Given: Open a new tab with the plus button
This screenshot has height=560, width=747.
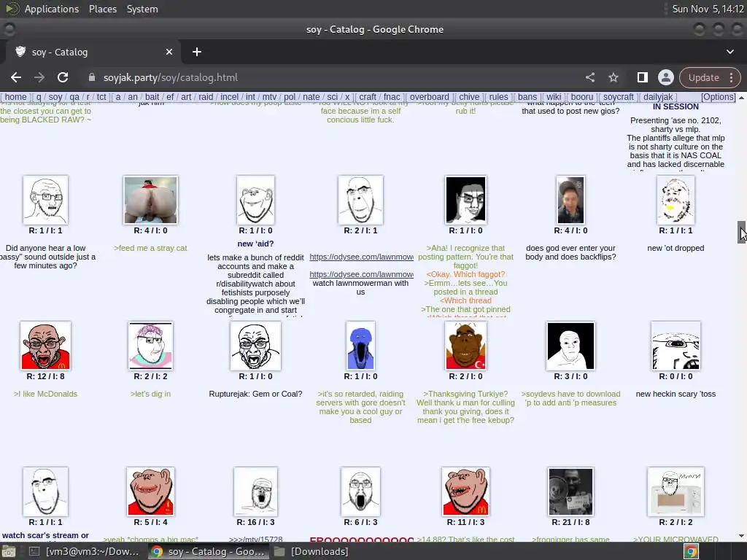Looking at the screenshot, I should pyautogui.click(x=197, y=52).
